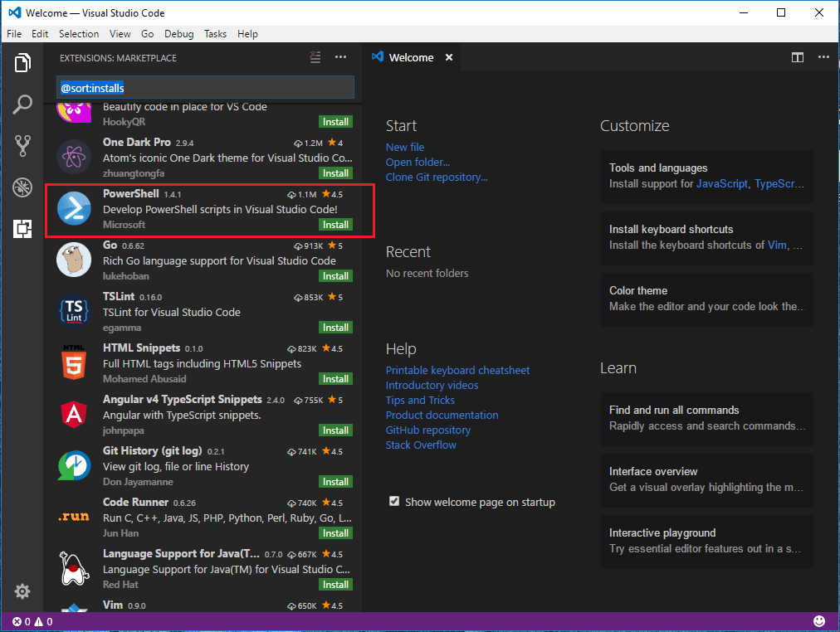The width and height of the screenshot is (840, 632).
Task: Open the Extensions panel more actions menu
Action: [340, 57]
